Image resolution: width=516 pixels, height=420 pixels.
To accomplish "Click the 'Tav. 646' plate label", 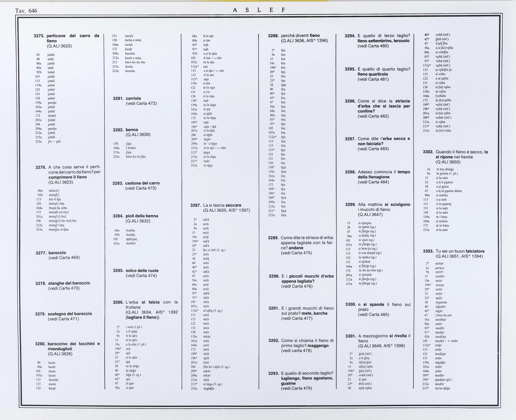I will 26,11.
